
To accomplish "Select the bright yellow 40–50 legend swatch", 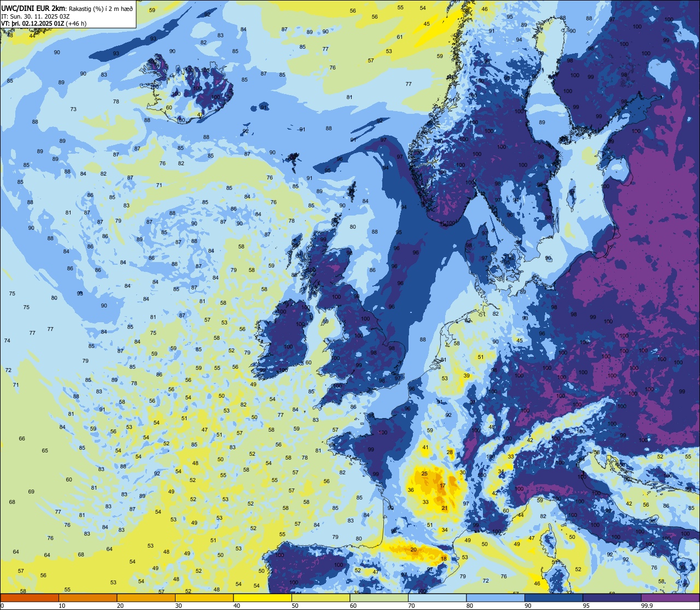I will click(262, 597).
